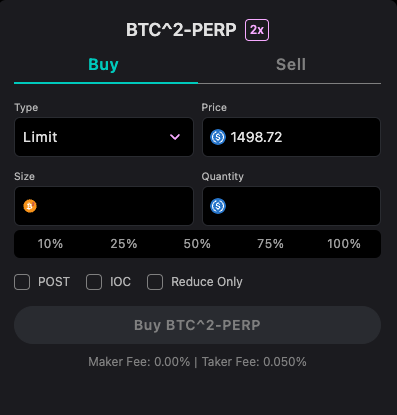Screen dimensions: 397x415
Task: Open the Limit order type dropdown
Action: pos(104,137)
